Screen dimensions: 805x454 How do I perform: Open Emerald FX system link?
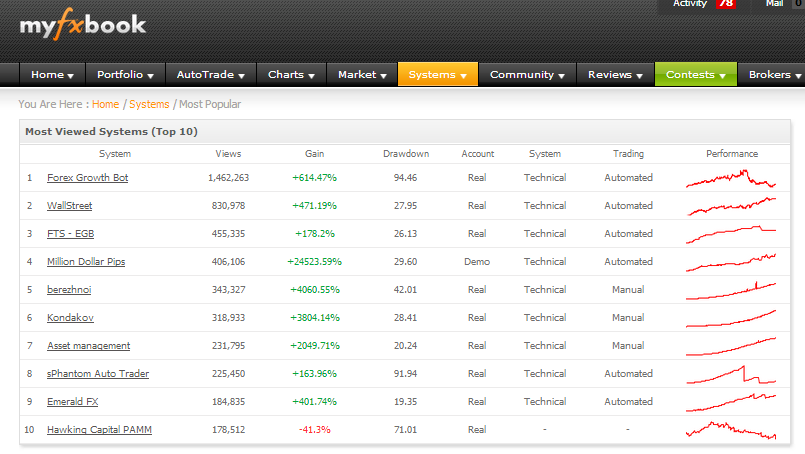(x=72, y=402)
